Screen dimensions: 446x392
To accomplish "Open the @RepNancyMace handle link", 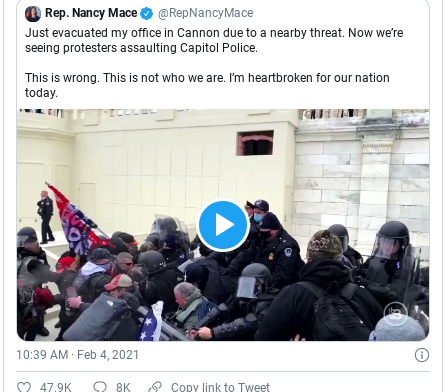I will point(205,13).
